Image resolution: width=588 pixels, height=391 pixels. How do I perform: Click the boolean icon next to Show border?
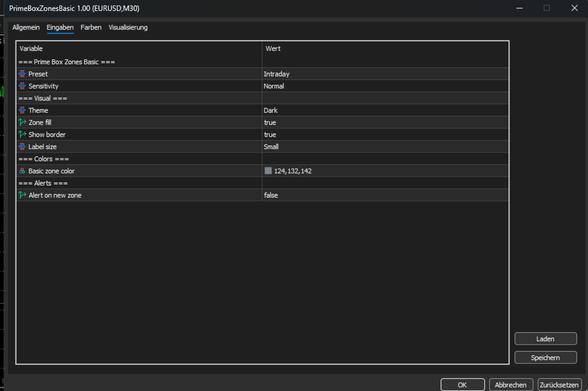coord(22,134)
